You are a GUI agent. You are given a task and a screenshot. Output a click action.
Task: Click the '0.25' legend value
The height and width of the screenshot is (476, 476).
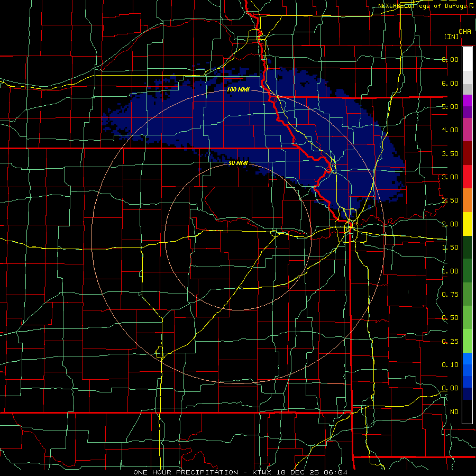click(450, 342)
